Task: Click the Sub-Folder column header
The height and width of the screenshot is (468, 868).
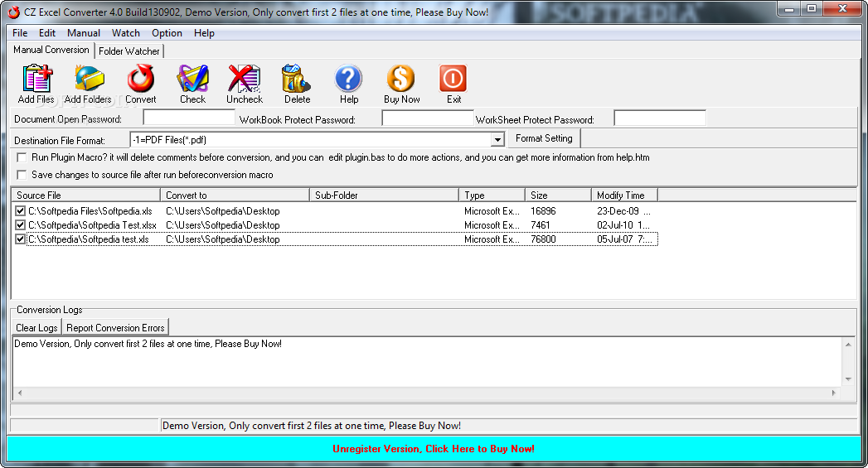Action: click(x=384, y=195)
